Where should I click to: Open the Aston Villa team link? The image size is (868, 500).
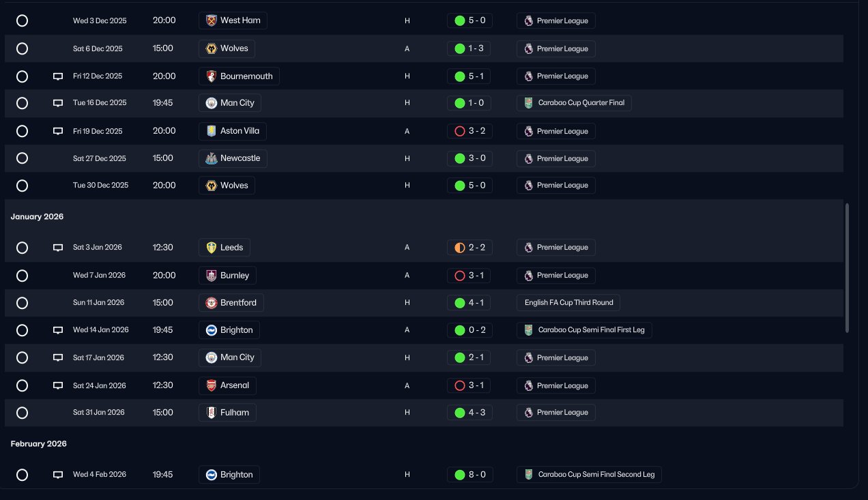point(233,131)
